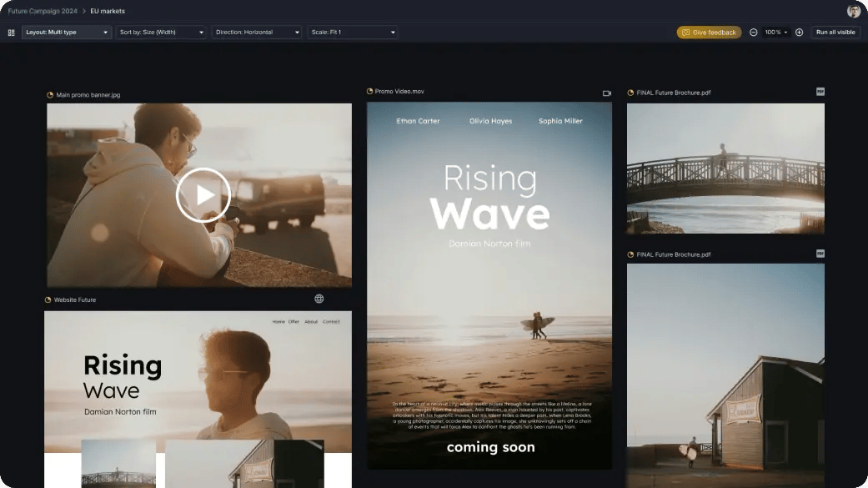Open the Sort by: Size (Width) dropdown
The image size is (868, 488).
point(161,32)
